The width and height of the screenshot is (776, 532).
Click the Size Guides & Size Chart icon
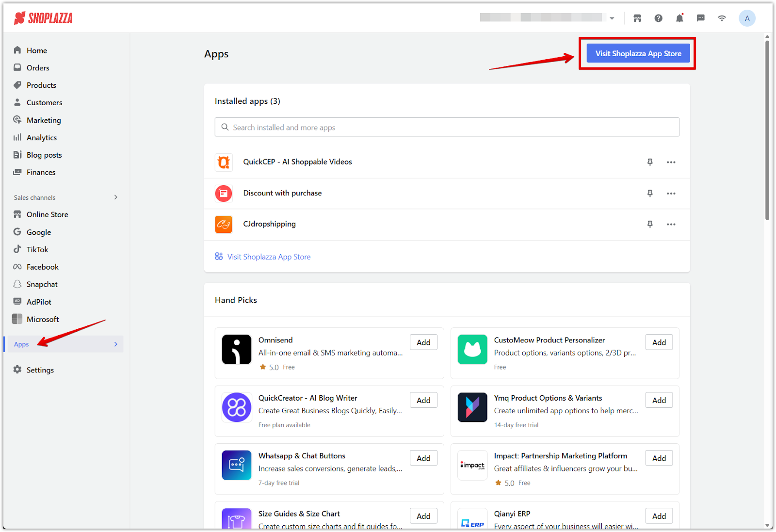click(237, 518)
